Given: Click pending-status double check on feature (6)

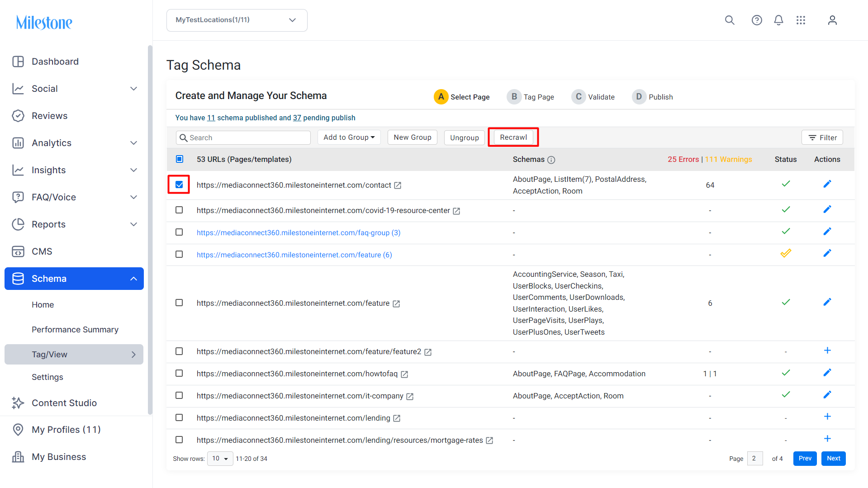Looking at the screenshot, I should (786, 253).
